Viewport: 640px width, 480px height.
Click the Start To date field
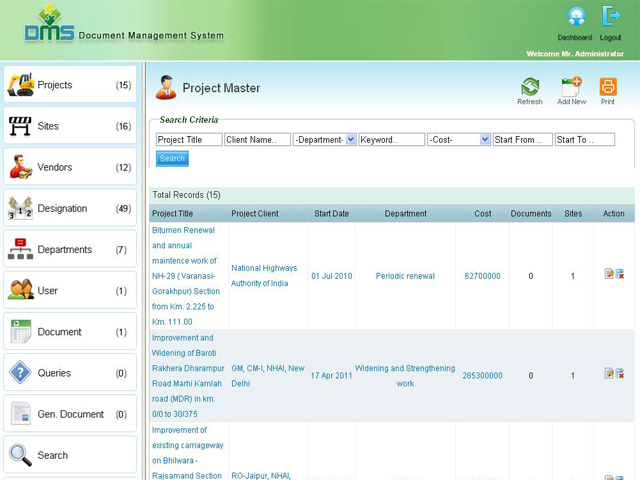click(584, 140)
